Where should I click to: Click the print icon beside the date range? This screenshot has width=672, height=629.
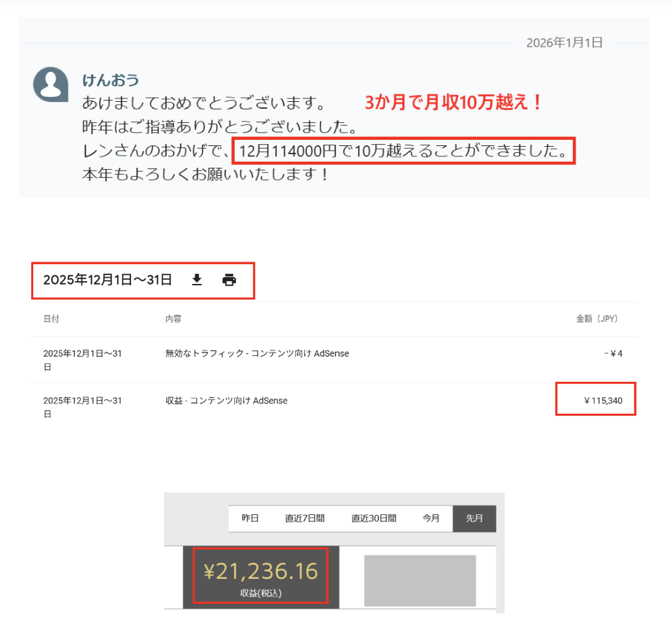click(x=229, y=280)
